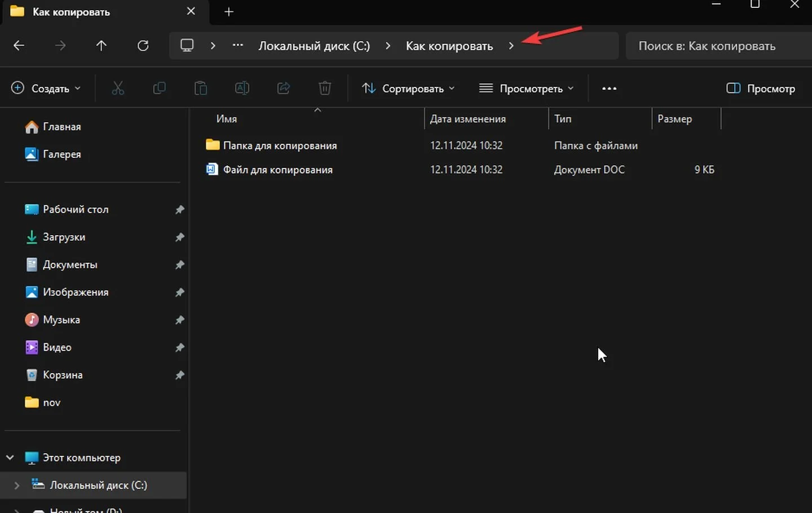
Task: Click Как копировать breadcrumb segment
Action: [449, 46]
